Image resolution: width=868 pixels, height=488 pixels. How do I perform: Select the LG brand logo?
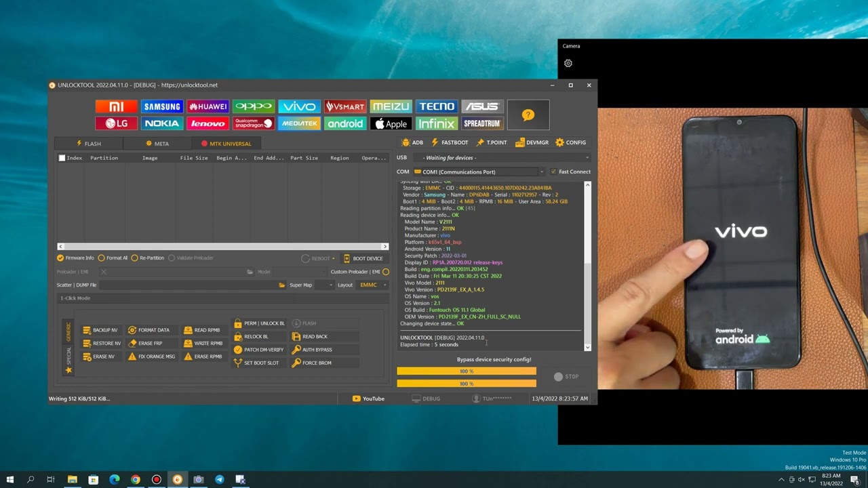(116, 123)
